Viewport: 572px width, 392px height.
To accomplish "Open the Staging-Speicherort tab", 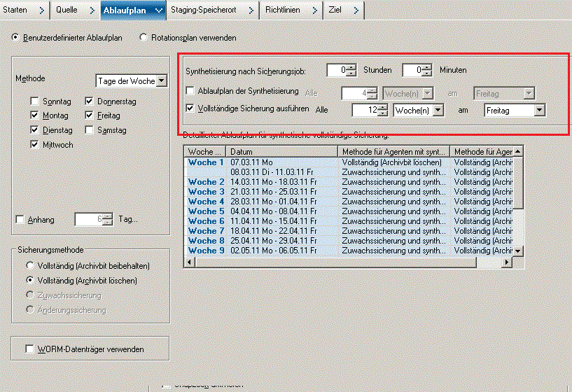I will click(204, 9).
